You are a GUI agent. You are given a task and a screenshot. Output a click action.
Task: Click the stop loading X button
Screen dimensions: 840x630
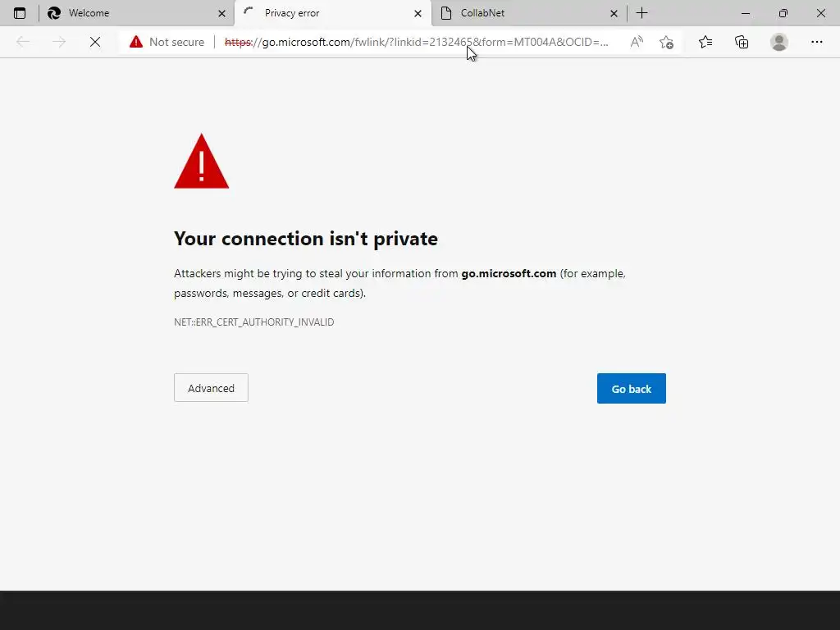(x=95, y=42)
